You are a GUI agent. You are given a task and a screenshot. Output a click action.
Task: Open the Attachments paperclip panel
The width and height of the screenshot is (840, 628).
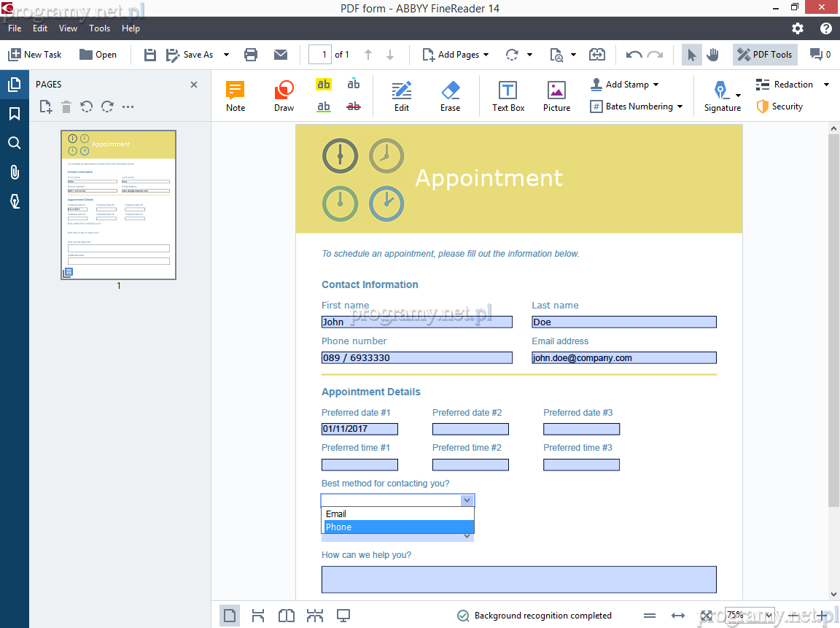point(14,172)
